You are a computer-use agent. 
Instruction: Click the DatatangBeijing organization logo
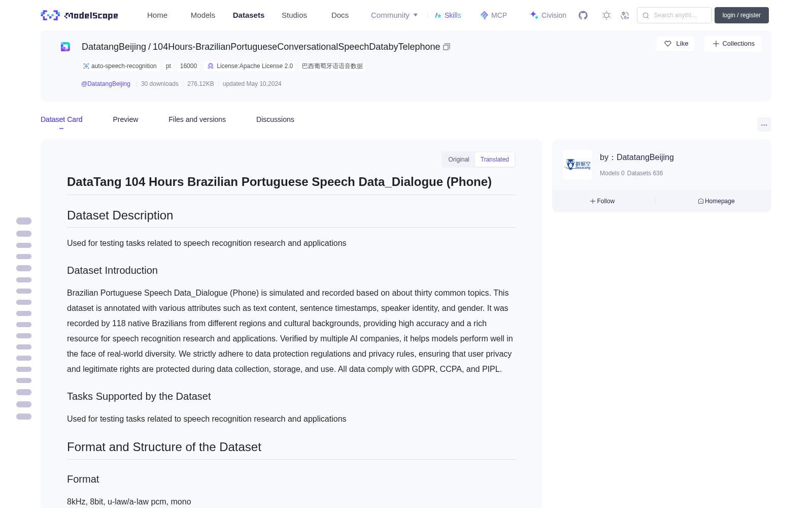pyautogui.click(x=578, y=165)
